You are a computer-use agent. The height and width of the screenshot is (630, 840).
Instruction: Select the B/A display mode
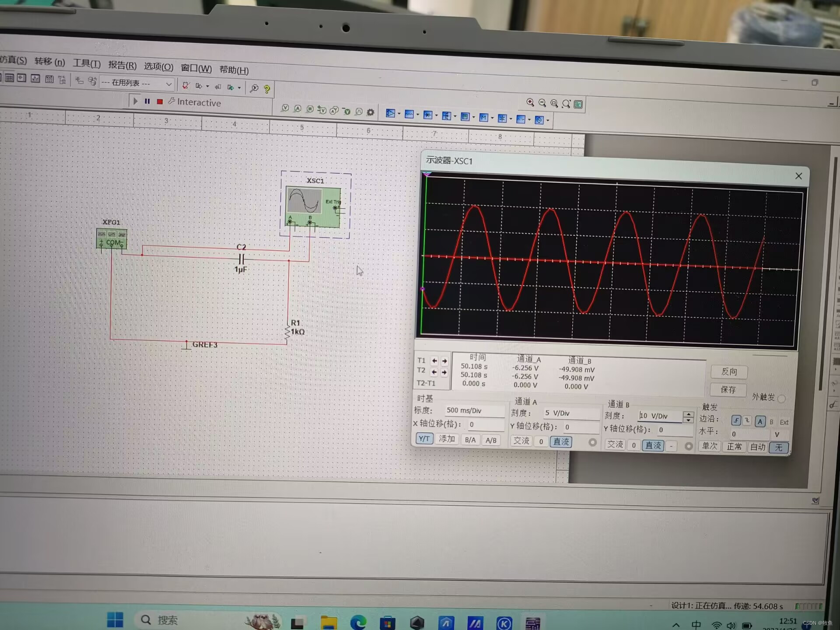(470, 440)
